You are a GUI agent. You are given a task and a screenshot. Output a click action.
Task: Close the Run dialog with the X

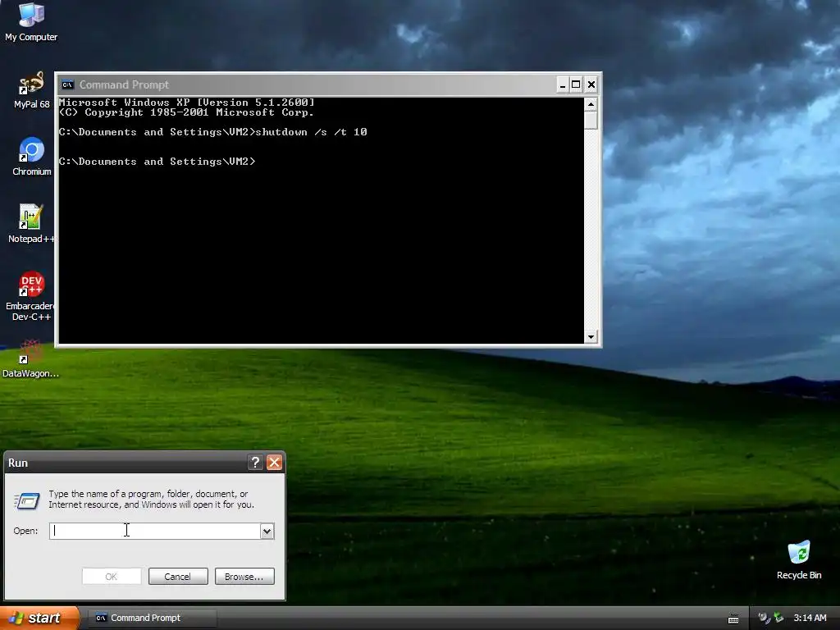click(274, 463)
